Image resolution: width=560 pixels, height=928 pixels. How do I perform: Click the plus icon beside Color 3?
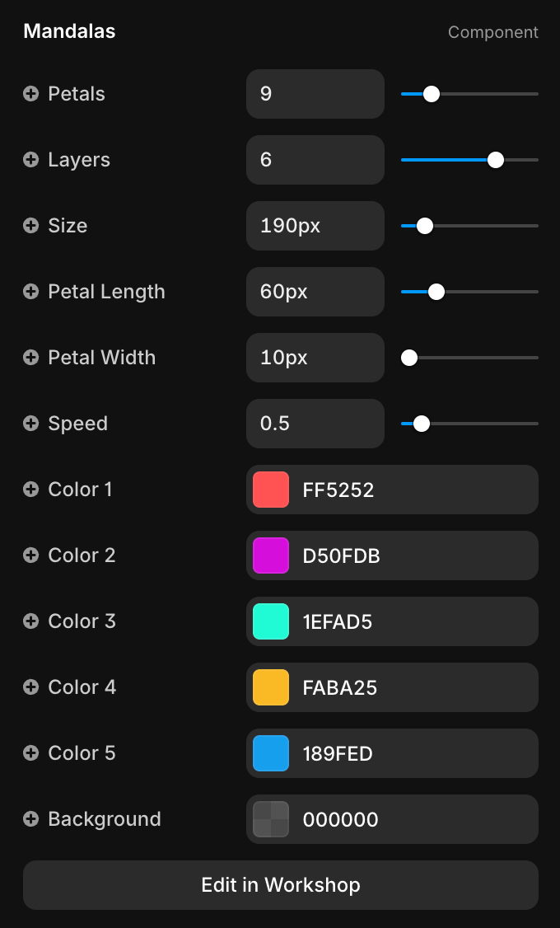(30, 621)
